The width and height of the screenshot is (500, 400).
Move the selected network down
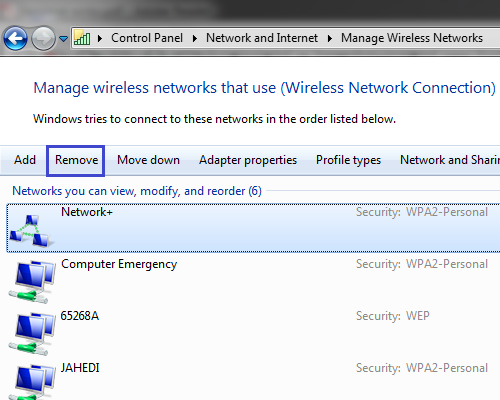[148, 160]
